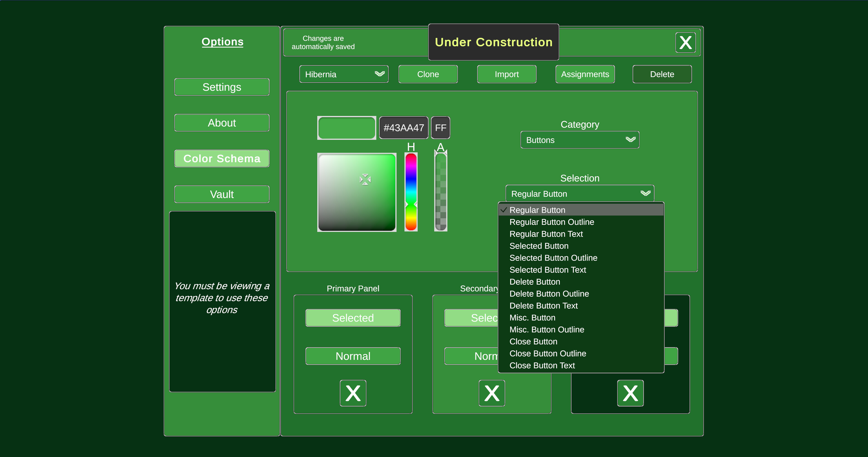The image size is (868, 457).
Task: Open the Assignments panel
Action: click(585, 74)
